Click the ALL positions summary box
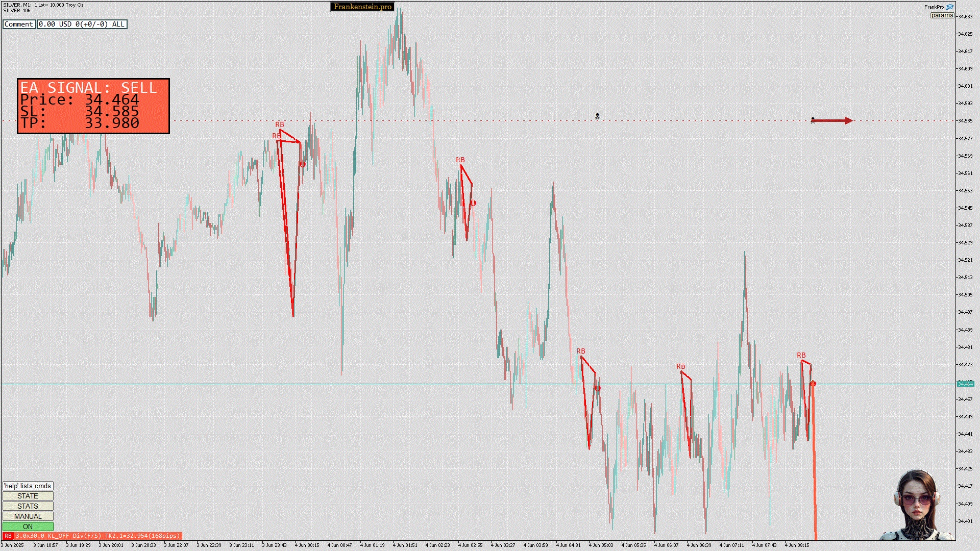This screenshot has height=551, width=980. tap(82, 24)
